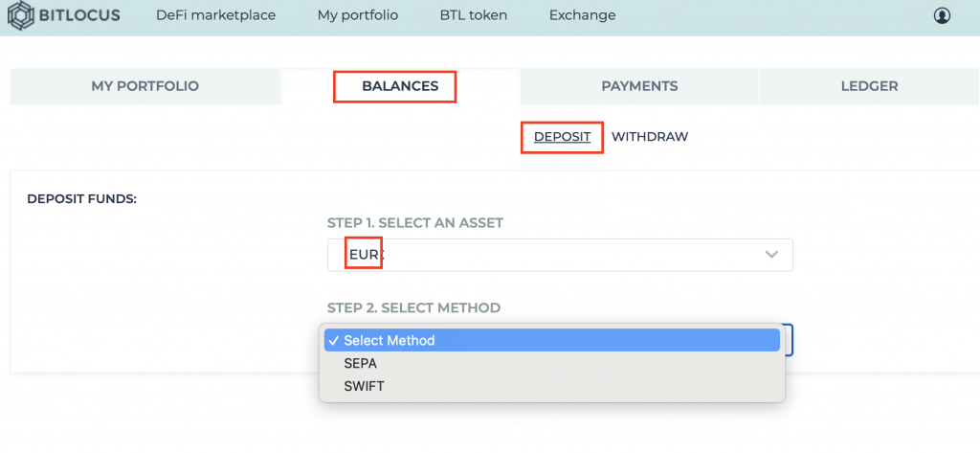The height and width of the screenshot is (453, 980).
Task: Switch to the PAYMENTS tab
Action: point(639,86)
